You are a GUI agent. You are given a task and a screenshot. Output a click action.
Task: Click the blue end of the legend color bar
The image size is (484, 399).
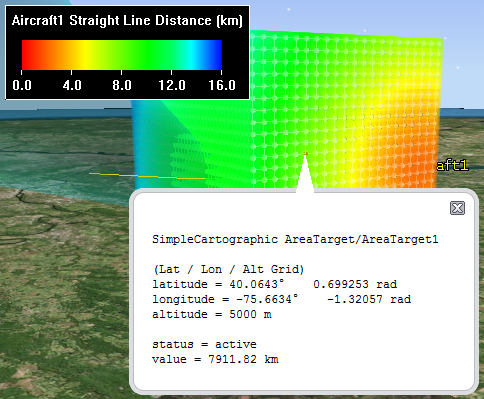click(x=217, y=55)
